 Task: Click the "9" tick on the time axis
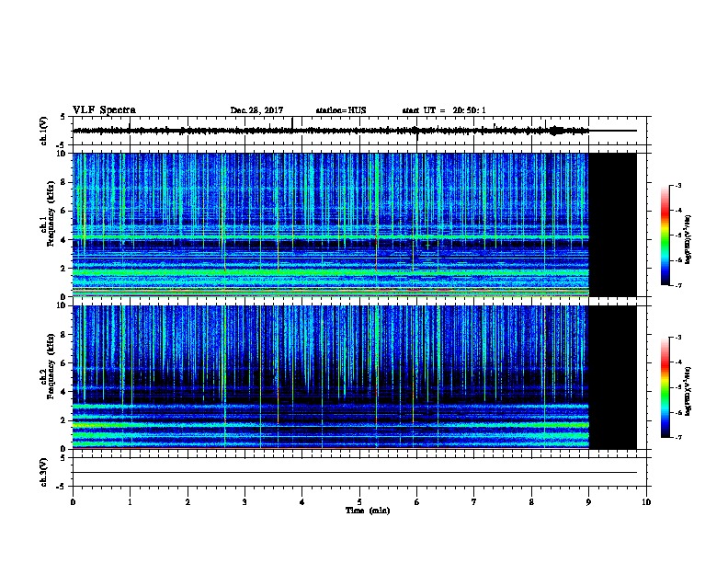(588, 501)
